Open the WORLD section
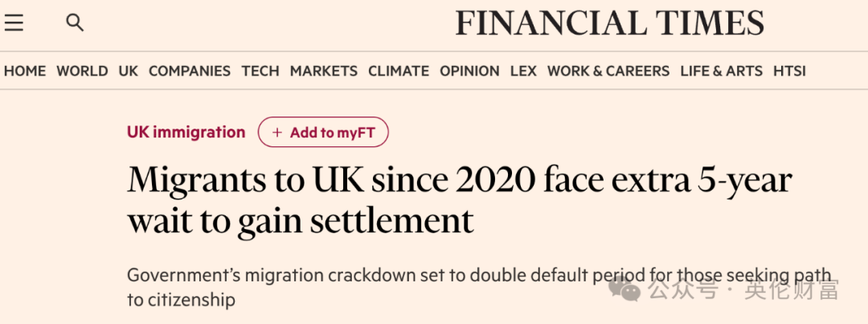 coord(82,72)
